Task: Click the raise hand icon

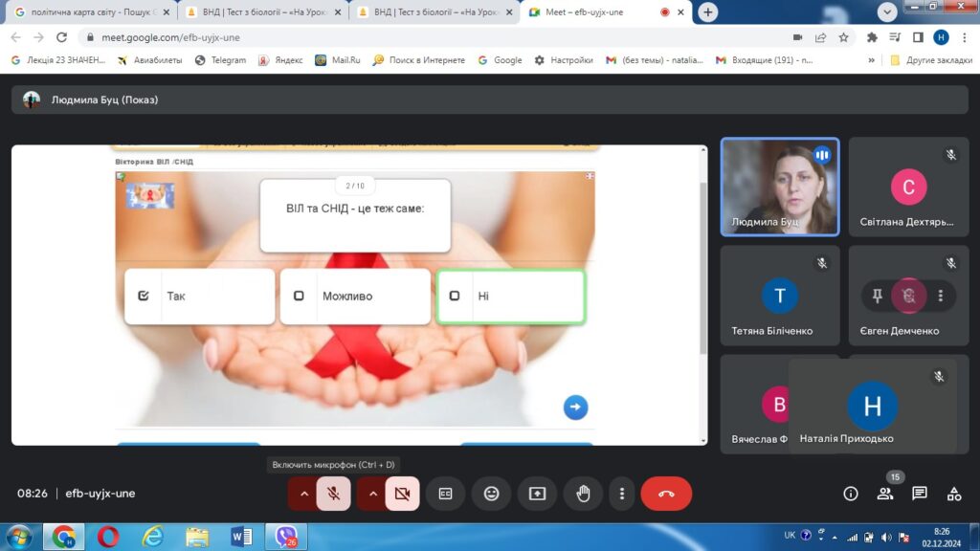Action: [x=583, y=494]
